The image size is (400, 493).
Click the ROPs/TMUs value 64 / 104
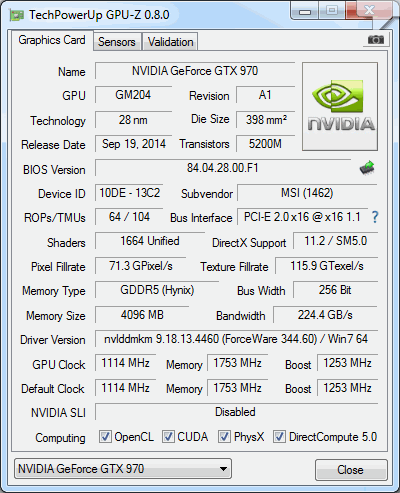129,217
